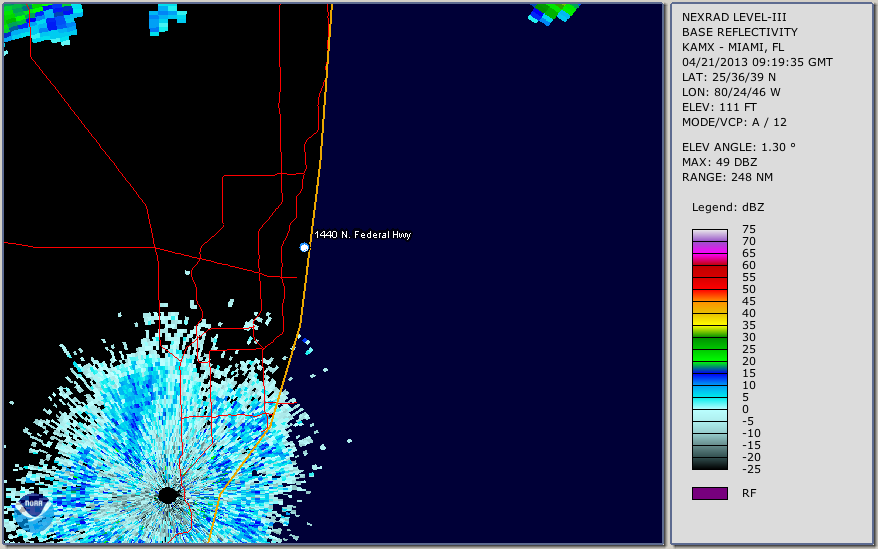The width and height of the screenshot is (878, 549).
Task: Click the LAT: 25/36/39 N text
Action: 729,77
